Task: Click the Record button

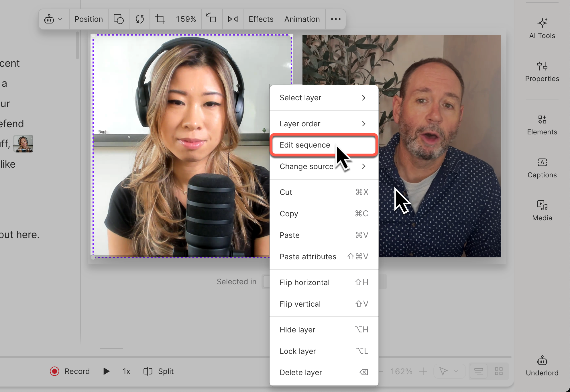Action: [70, 371]
